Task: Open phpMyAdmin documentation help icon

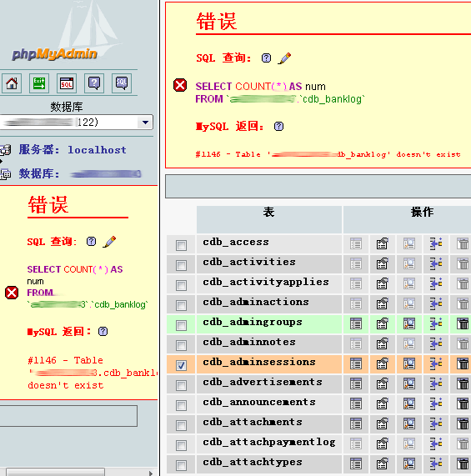Action: click(94, 83)
